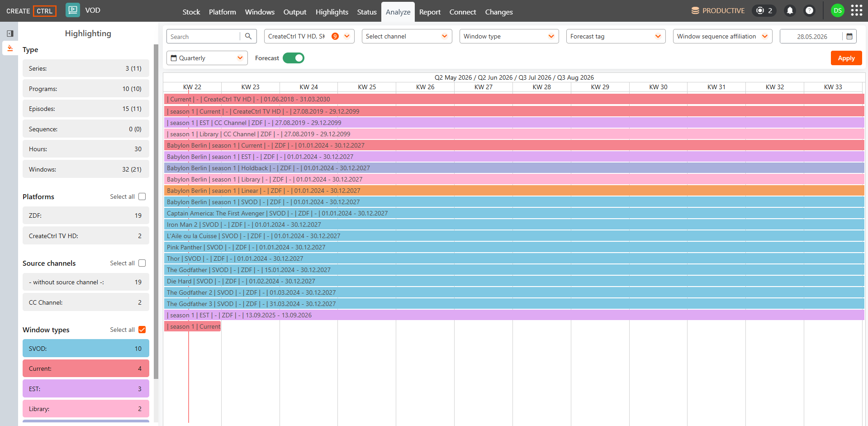This screenshot has width=868, height=426.
Task: Go to the Highlights menu
Action: (332, 12)
